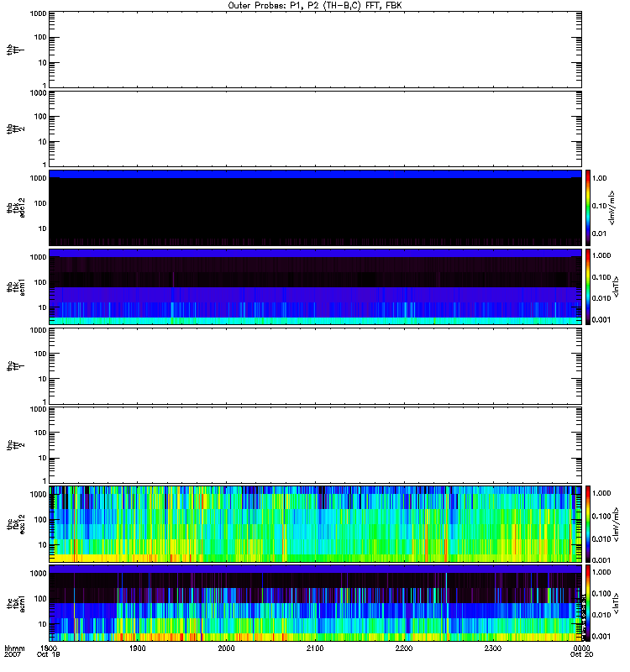Select the empty thb fff 2 panel
Screen dimensions: 630x672
pos(315,128)
